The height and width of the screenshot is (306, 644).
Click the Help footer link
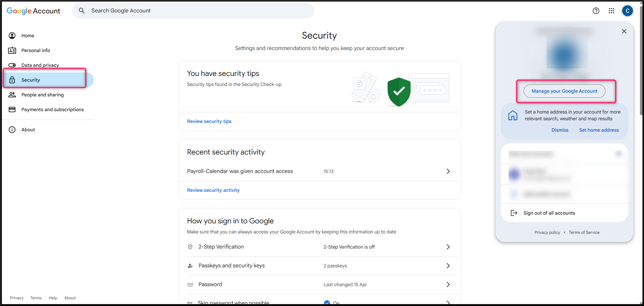pyautogui.click(x=53, y=298)
